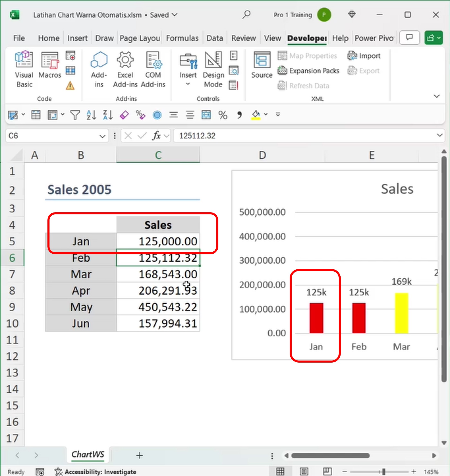Screen dimensions: 450x476
Task: Sort ascending A to Z
Action: [91, 115]
